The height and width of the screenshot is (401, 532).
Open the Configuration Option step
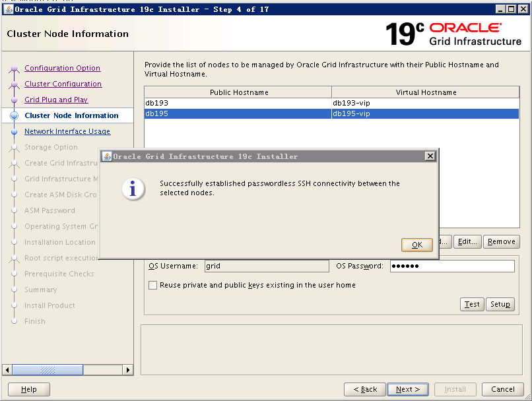coord(63,68)
